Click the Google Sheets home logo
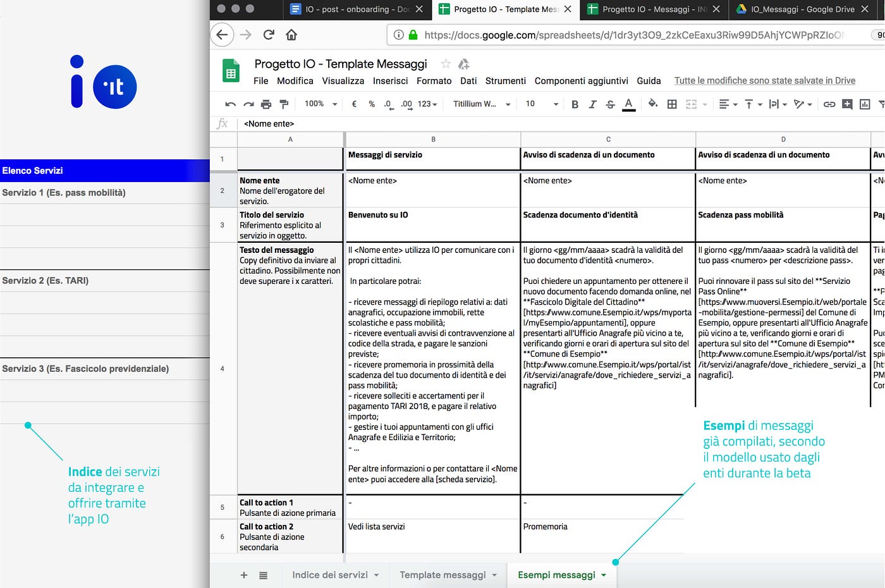Image resolution: width=885 pixels, height=588 pixels. [x=231, y=71]
